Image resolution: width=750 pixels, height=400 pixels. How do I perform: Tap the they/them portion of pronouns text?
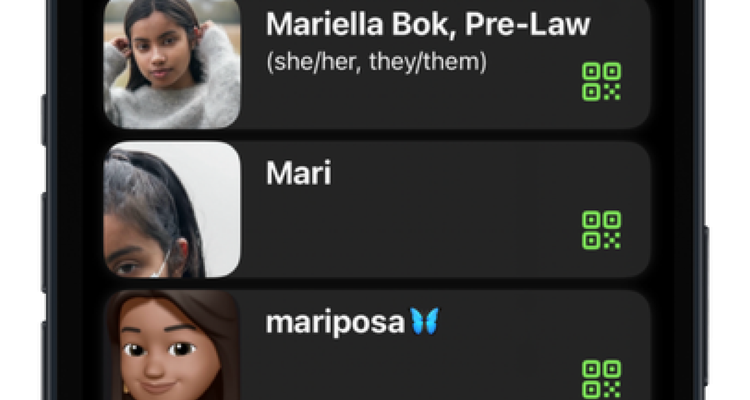(426, 62)
